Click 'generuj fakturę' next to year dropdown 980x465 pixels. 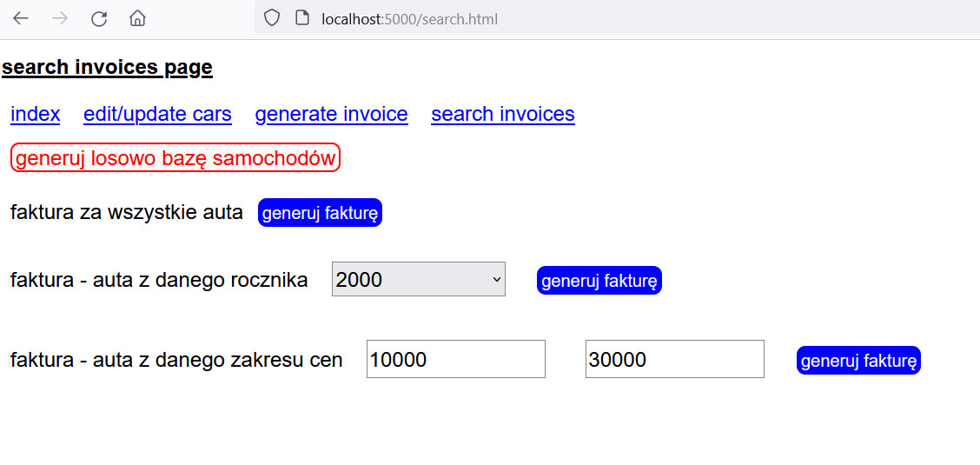pyautogui.click(x=599, y=281)
